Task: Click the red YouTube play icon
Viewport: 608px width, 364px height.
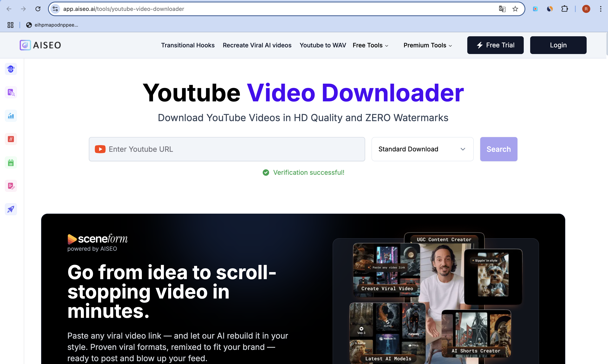Action: (100, 149)
